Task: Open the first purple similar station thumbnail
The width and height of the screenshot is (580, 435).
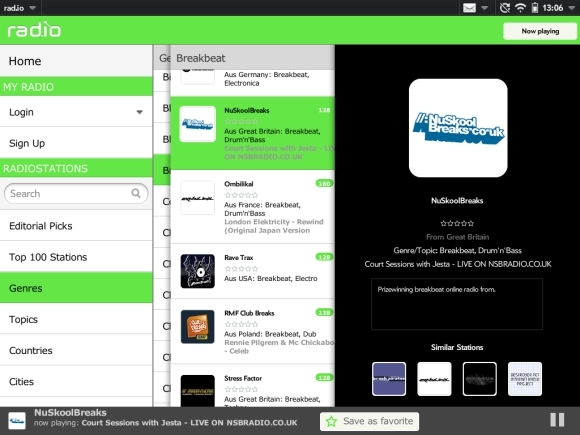Action: pos(389,379)
